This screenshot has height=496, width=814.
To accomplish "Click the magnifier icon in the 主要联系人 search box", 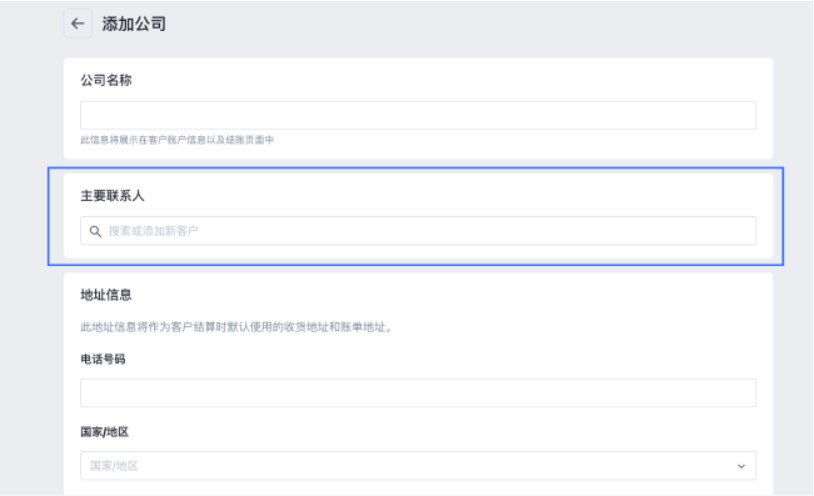I will click(96, 232).
